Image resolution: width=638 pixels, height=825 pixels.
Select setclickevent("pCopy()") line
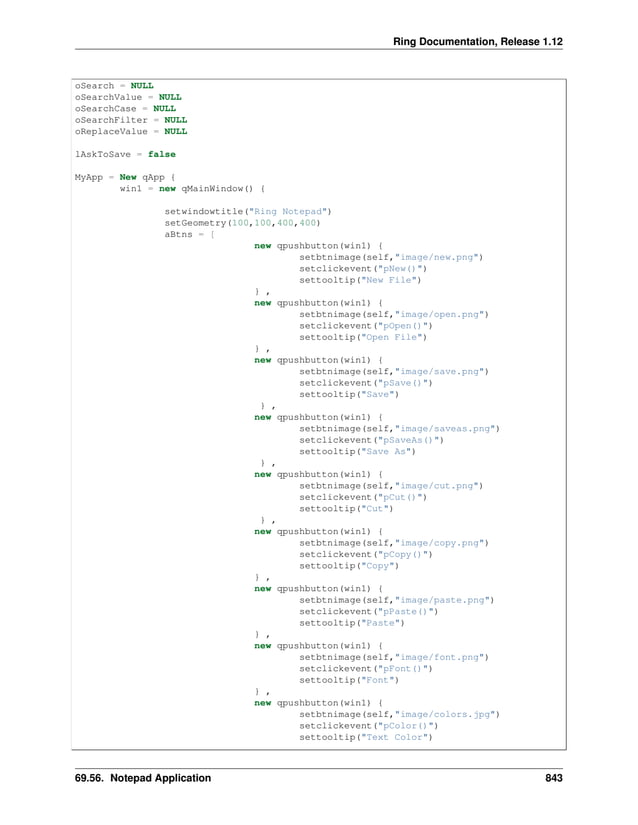pyautogui.click(x=366, y=554)
